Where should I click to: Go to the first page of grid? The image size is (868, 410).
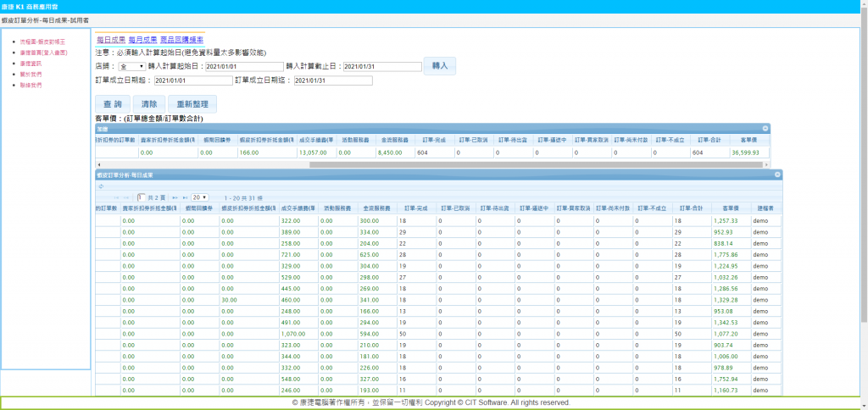point(117,197)
